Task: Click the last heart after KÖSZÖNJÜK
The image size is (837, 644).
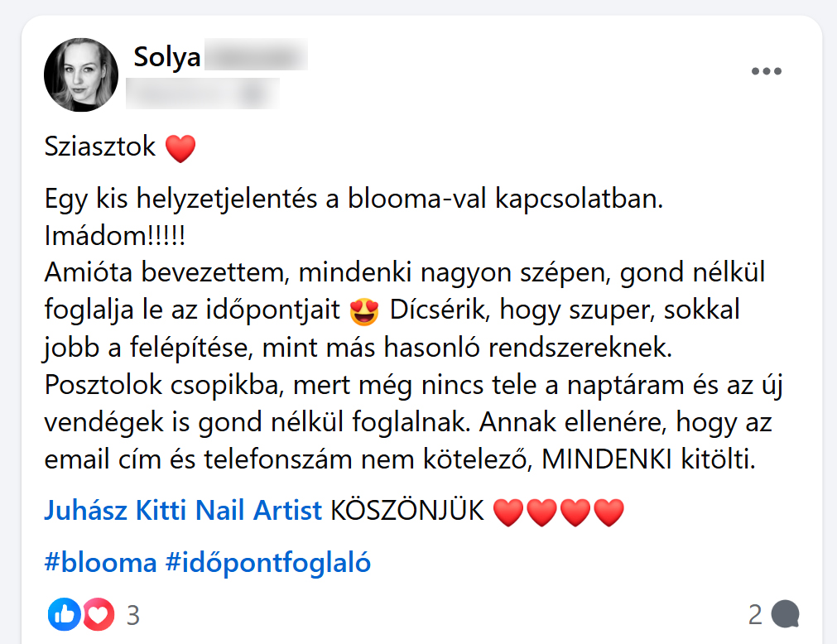Action: pos(609,512)
